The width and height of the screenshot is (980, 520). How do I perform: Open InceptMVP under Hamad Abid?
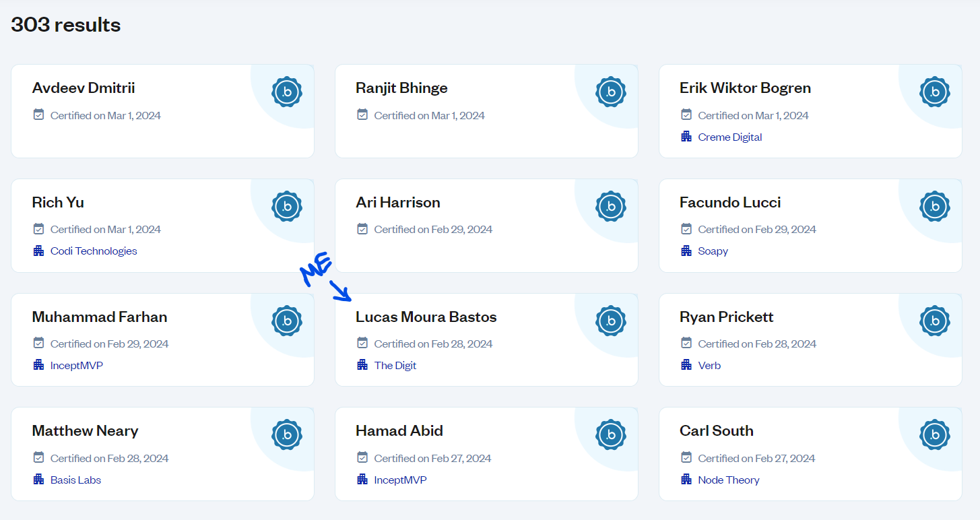tap(399, 480)
